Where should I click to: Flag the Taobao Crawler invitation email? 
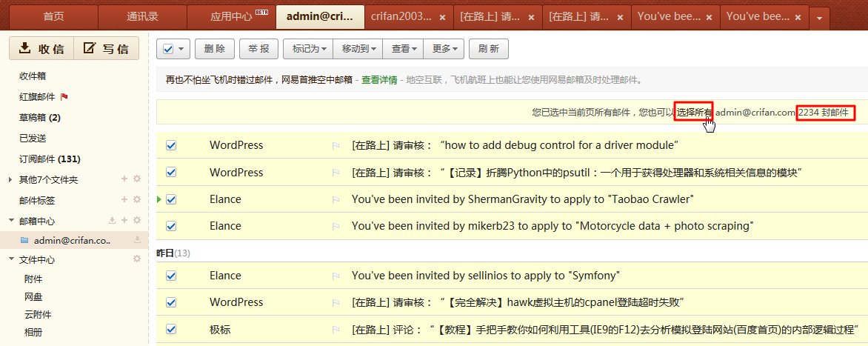(335, 200)
